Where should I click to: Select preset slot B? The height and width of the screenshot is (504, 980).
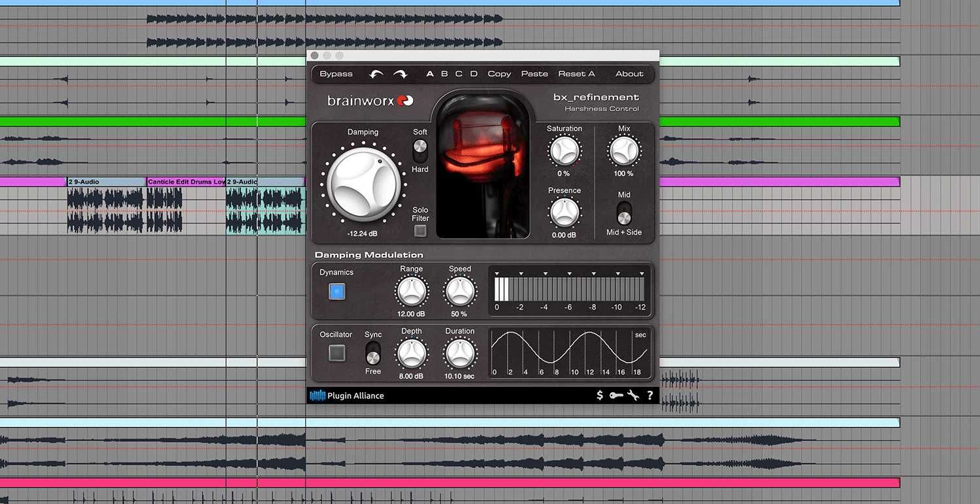pyautogui.click(x=444, y=74)
